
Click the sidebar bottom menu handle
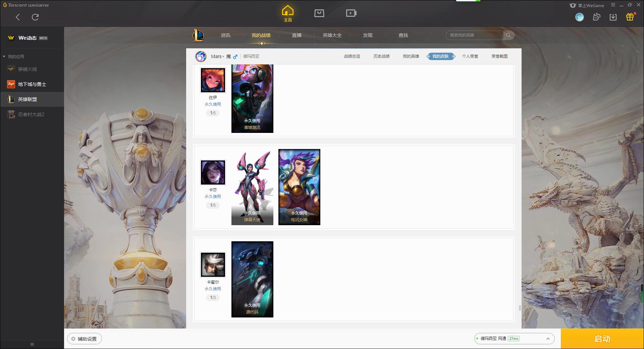32,344
